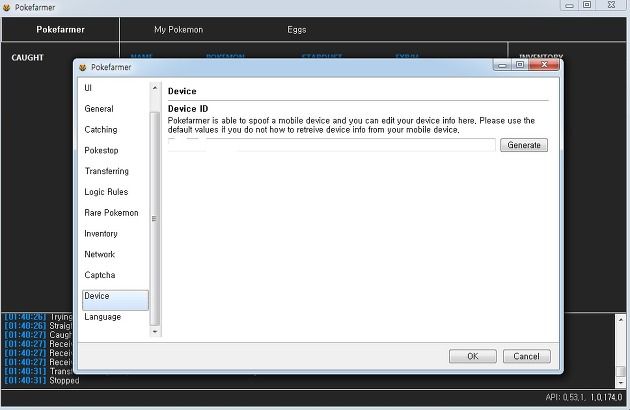630x410 pixels.
Task: Confirm settings with the OK button
Action: [x=472, y=356]
